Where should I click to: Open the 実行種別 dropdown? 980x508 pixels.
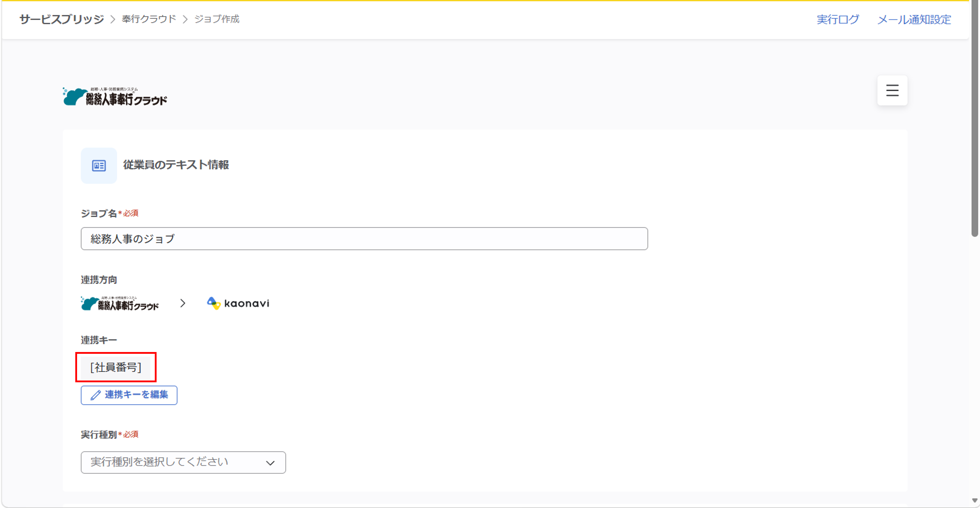(x=183, y=462)
